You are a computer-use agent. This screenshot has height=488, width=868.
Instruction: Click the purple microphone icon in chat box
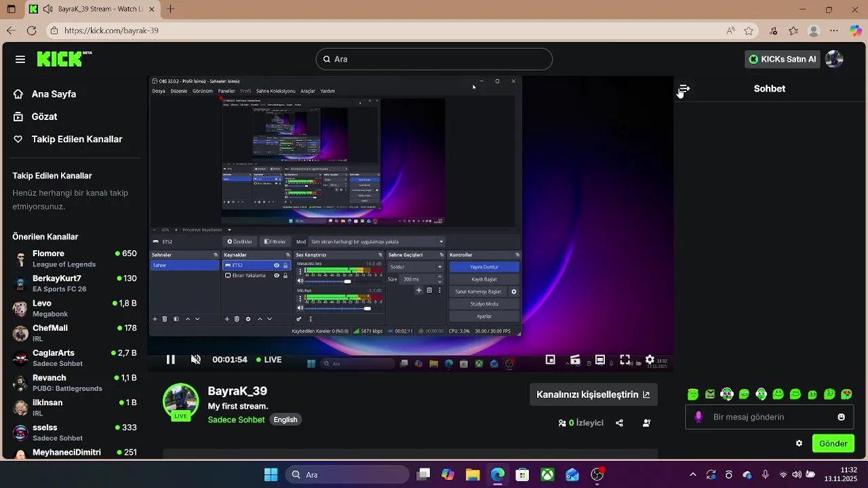(698, 417)
